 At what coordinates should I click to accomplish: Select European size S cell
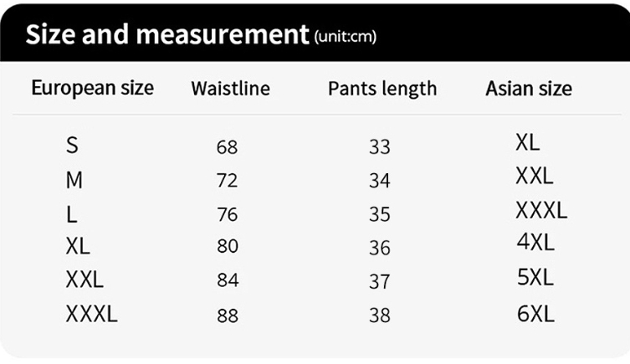(72, 145)
